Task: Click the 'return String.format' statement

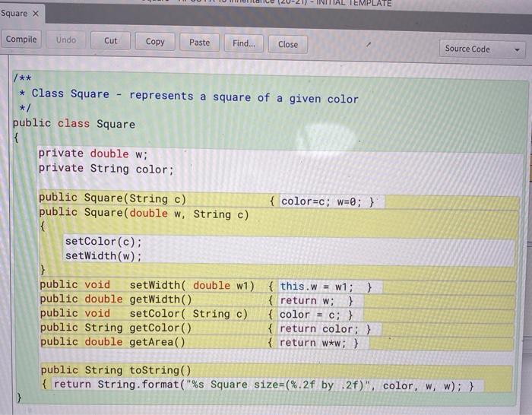Action: pyautogui.click(x=258, y=385)
